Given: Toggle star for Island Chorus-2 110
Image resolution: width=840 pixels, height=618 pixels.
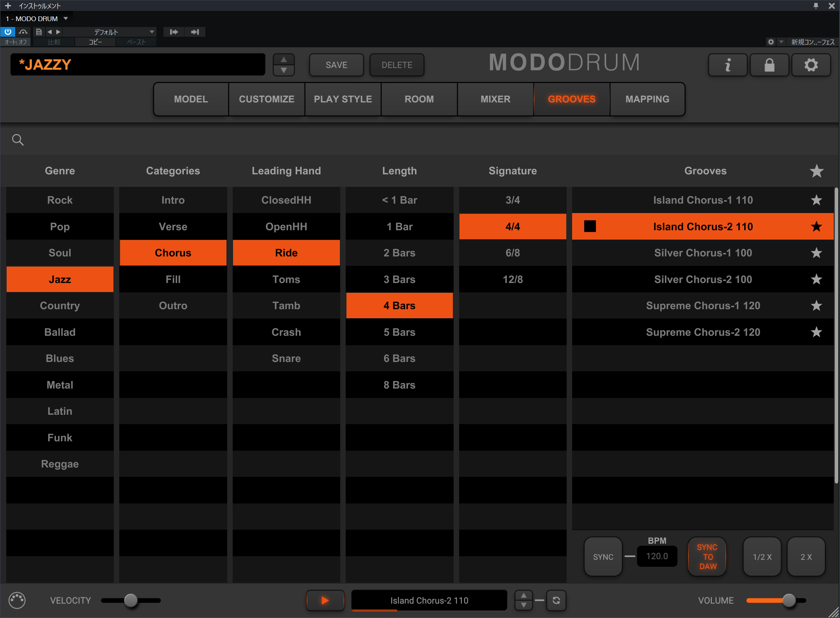Looking at the screenshot, I should coord(816,226).
